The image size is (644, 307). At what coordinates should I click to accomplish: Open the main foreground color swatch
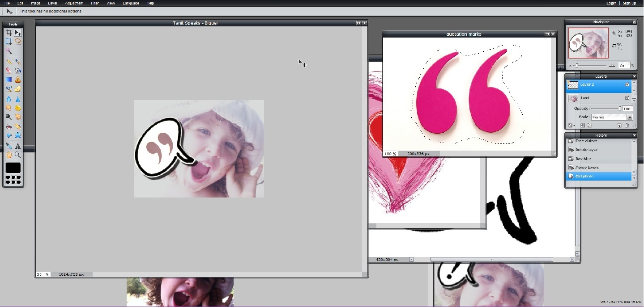13,168
